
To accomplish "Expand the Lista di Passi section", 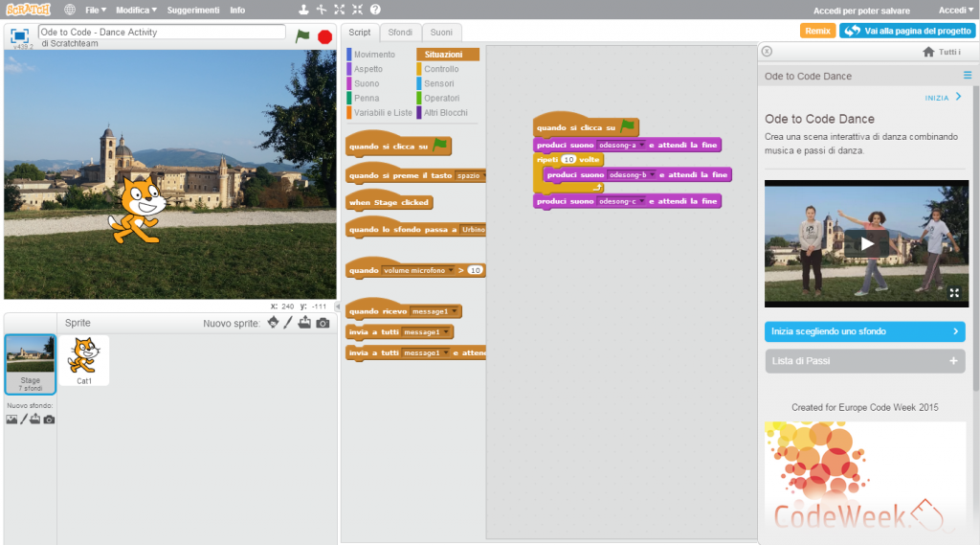I will (x=864, y=361).
